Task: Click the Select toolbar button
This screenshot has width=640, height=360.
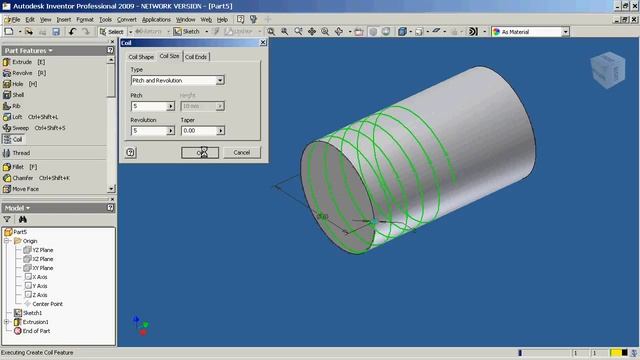Action: click(x=111, y=31)
